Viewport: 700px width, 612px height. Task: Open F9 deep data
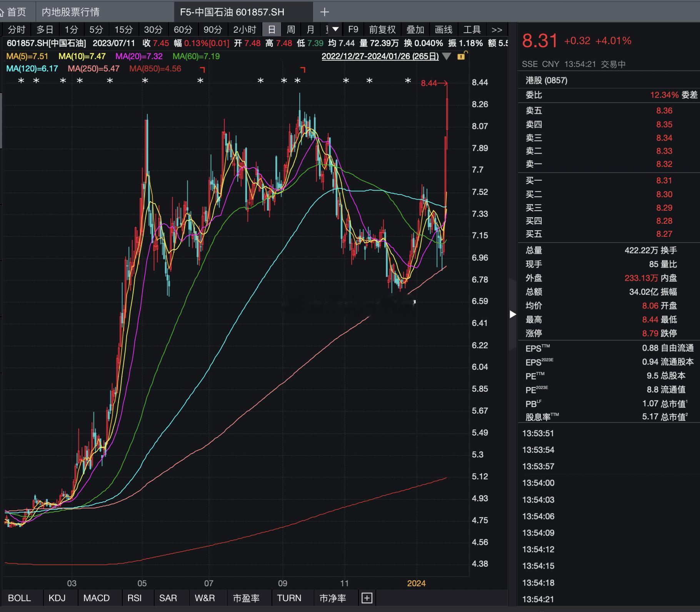353,30
